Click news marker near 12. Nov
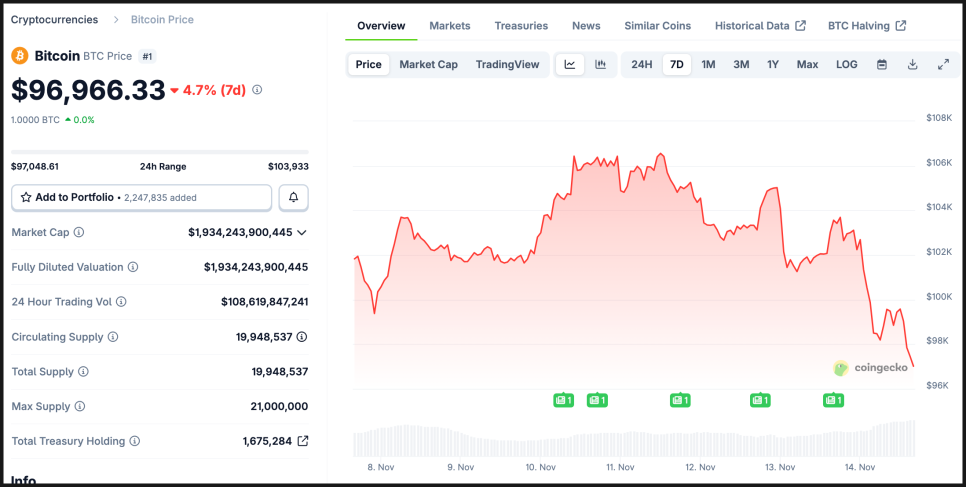This screenshot has height=487, width=966. [680, 400]
